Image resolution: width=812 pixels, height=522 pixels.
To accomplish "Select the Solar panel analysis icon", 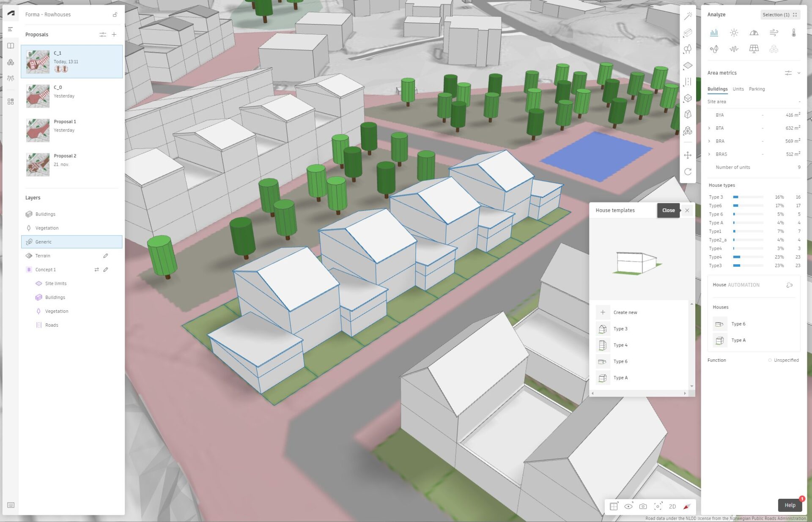I will [x=754, y=49].
